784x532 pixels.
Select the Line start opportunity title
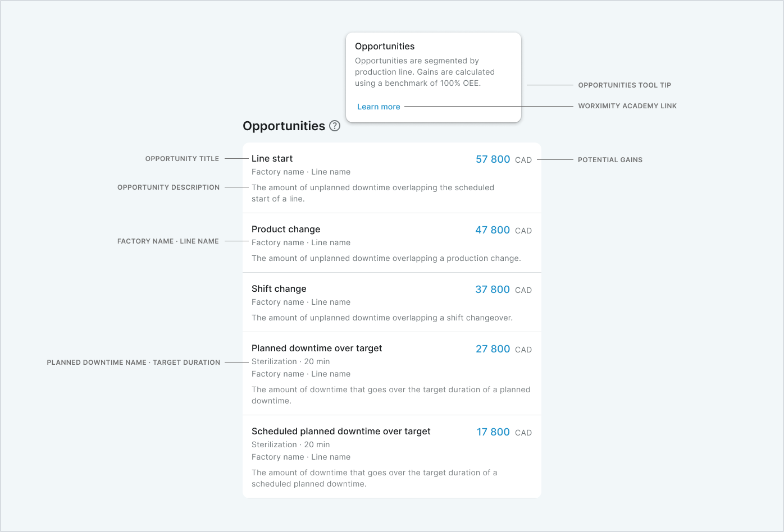coord(272,159)
